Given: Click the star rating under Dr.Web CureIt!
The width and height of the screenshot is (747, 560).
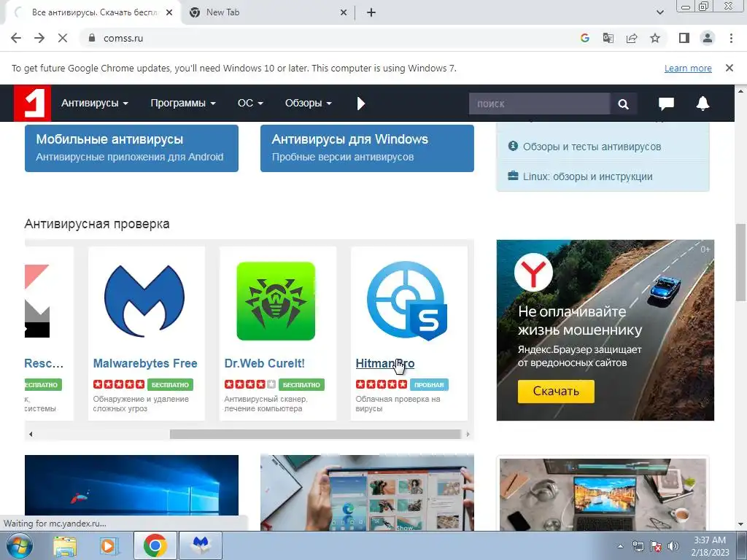Looking at the screenshot, I should point(250,384).
